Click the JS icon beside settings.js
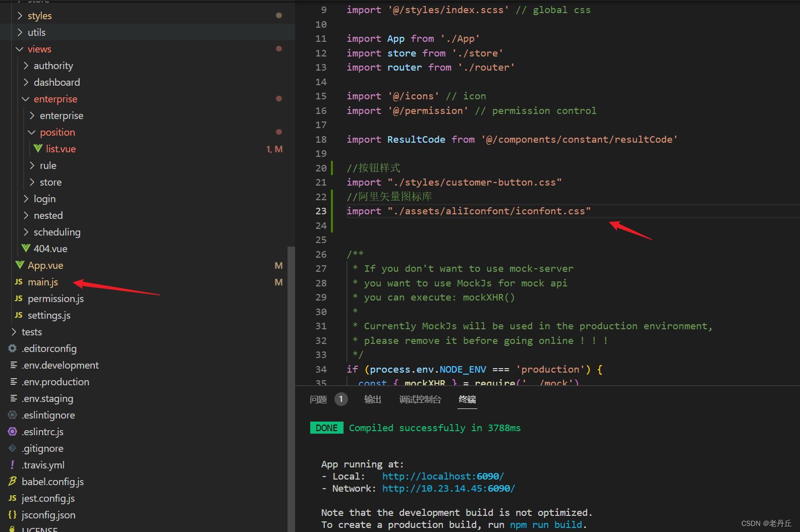 coord(19,315)
